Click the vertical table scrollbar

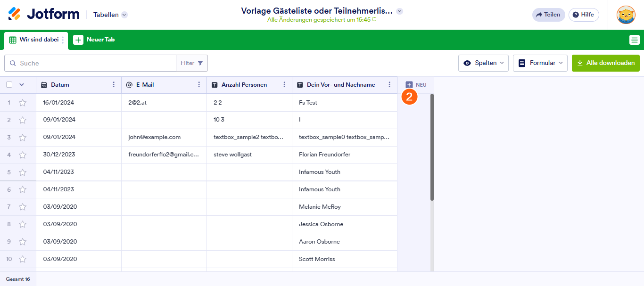432,147
